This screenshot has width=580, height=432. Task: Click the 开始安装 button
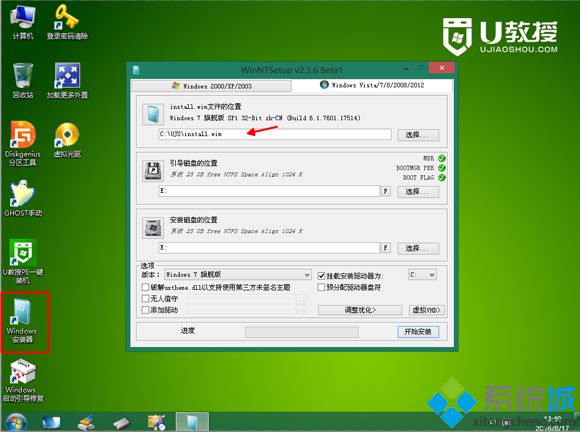coord(418,332)
